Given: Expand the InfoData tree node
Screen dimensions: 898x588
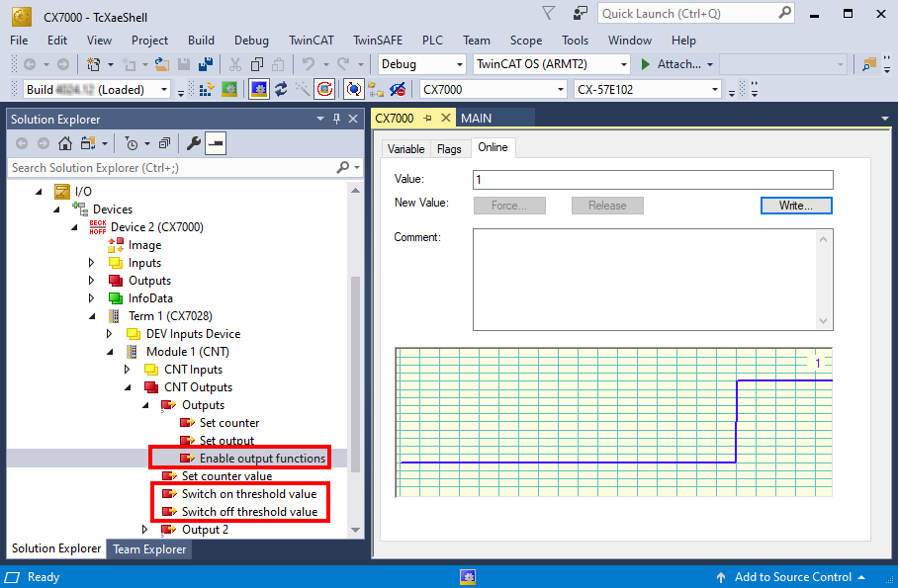Looking at the screenshot, I should pos(92,297).
